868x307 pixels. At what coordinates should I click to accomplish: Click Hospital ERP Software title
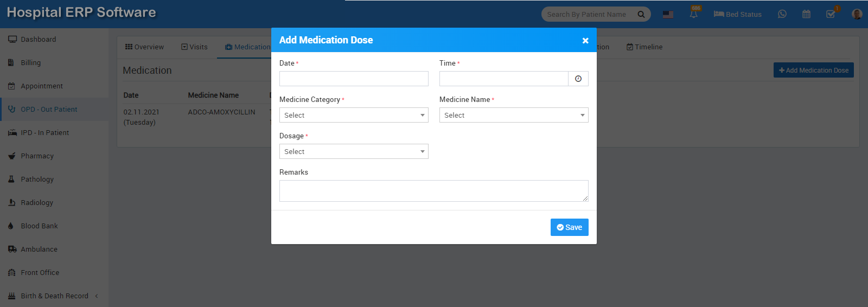[x=81, y=12]
